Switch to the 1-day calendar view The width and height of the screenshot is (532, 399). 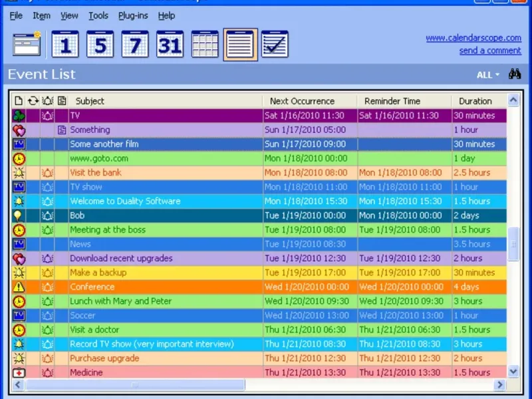tap(65, 44)
